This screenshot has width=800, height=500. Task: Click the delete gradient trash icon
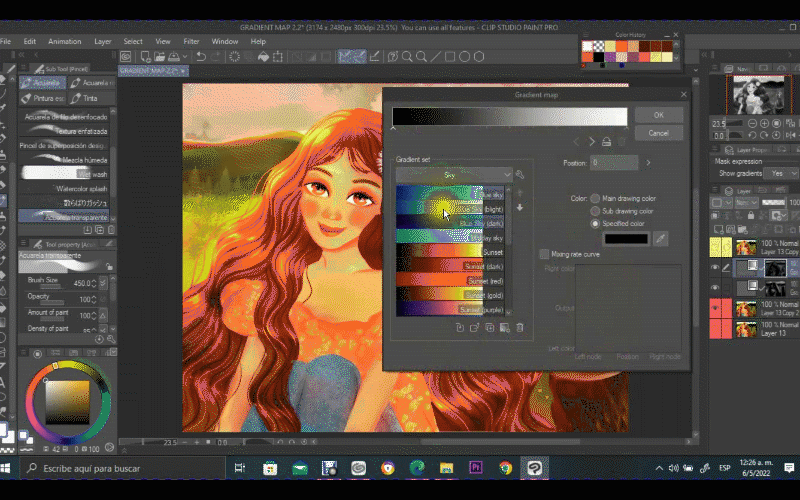click(x=520, y=327)
